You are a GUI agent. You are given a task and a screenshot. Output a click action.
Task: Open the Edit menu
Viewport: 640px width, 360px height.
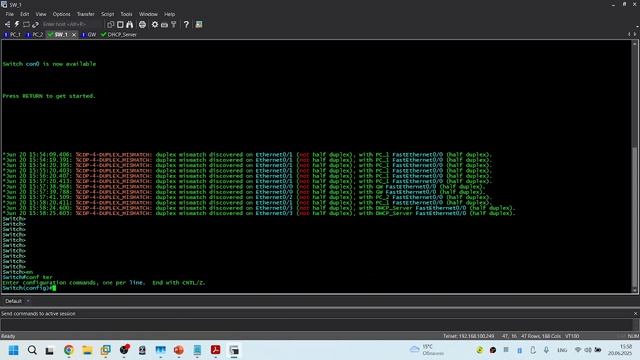pyautogui.click(x=24, y=14)
